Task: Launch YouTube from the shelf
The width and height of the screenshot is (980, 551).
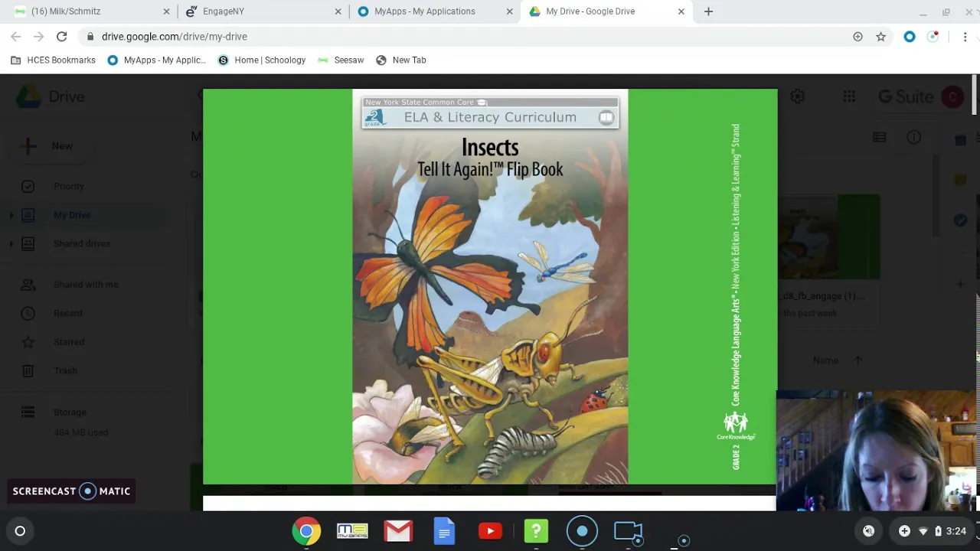Action: click(x=490, y=531)
